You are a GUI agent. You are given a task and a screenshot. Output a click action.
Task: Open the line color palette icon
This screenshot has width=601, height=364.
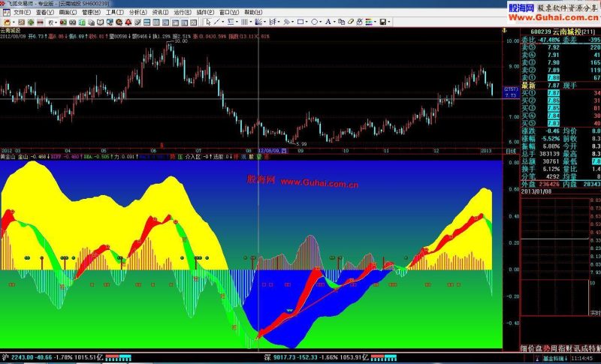pyautogui.click(x=369, y=23)
